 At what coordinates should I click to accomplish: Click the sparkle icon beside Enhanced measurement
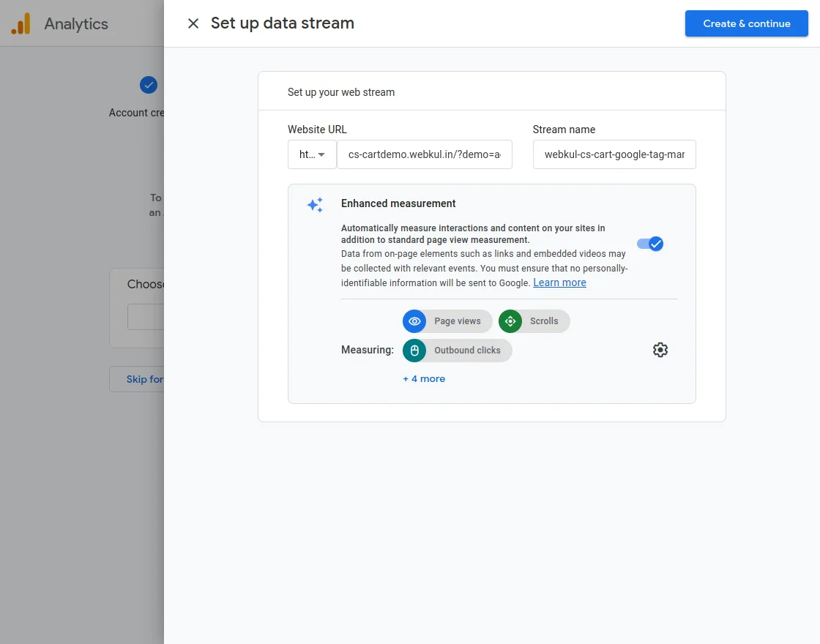(x=314, y=205)
